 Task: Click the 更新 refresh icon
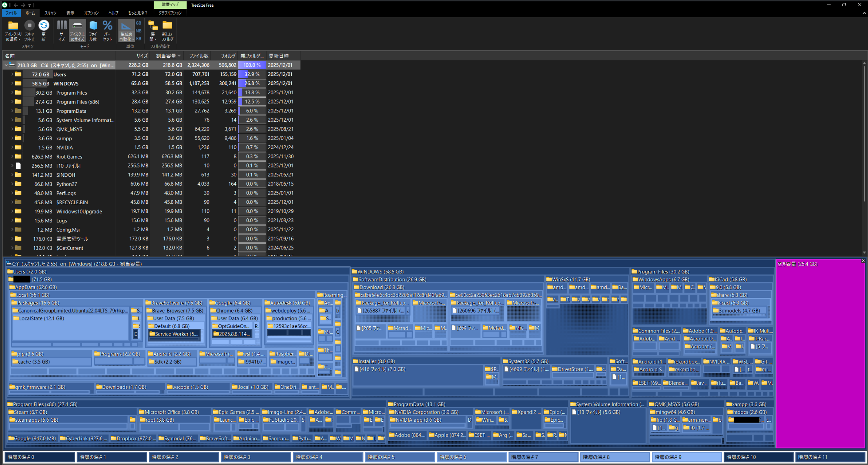click(x=44, y=25)
